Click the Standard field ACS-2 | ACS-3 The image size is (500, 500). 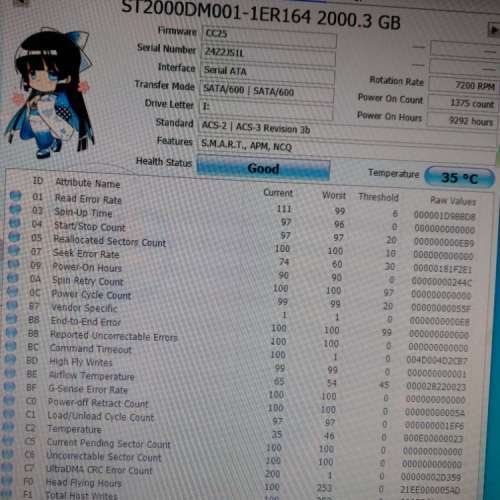(347, 131)
